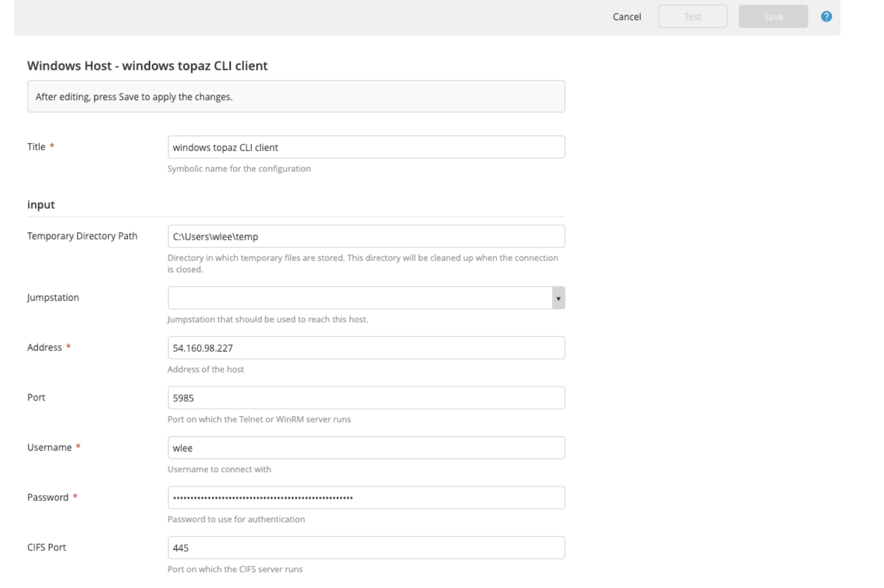
Task: Open the blue help question mark icon
Action: point(826,16)
